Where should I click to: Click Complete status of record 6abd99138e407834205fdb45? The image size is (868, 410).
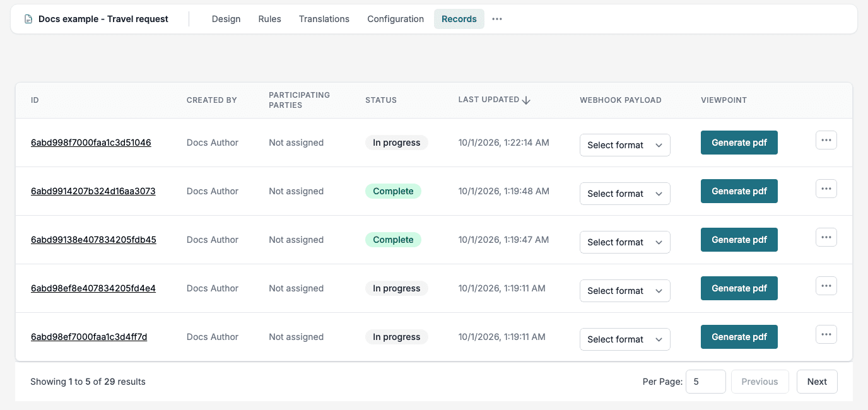pyautogui.click(x=393, y=240)
